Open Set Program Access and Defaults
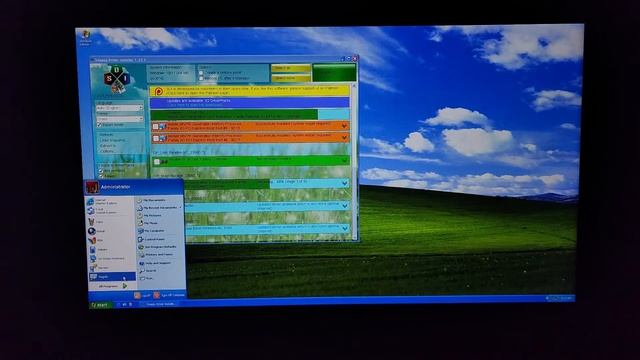640x360 pixels. click(158, 247)
